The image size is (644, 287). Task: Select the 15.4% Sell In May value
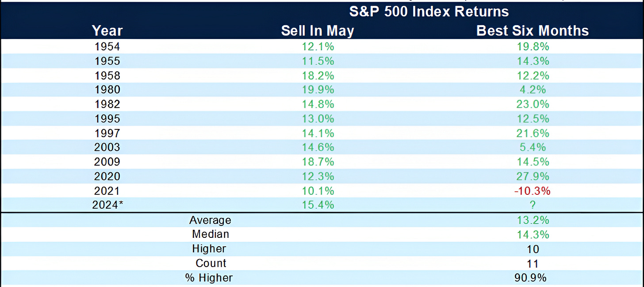point(318,205)
